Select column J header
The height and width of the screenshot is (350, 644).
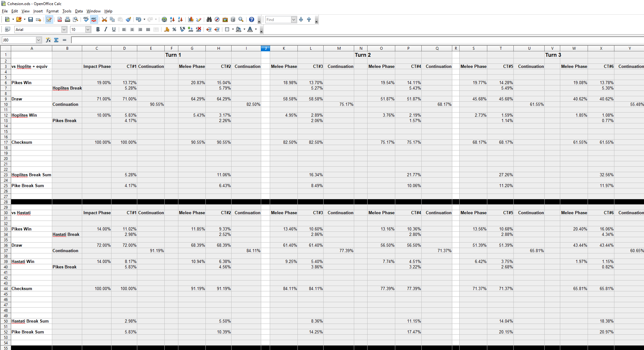tap(265, 48)
